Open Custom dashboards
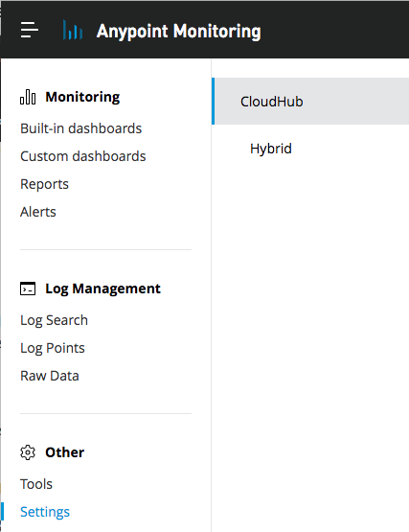Screen dimensions: 409x532 pyautogui.click(x=83, y=156)
